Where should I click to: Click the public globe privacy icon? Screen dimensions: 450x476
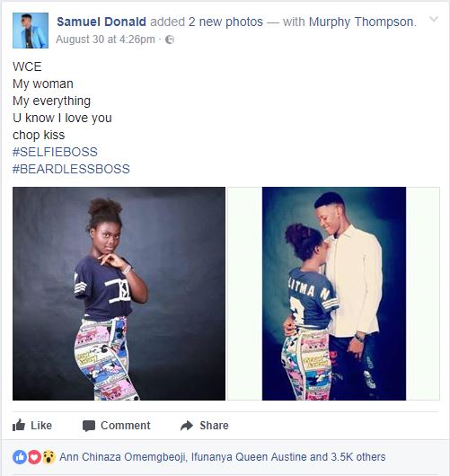(170, 40)
